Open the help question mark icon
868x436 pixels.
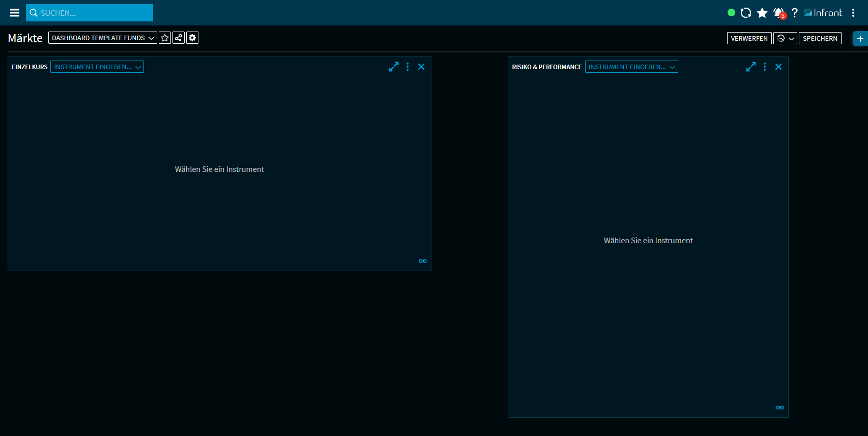click(x=794, y=13)
